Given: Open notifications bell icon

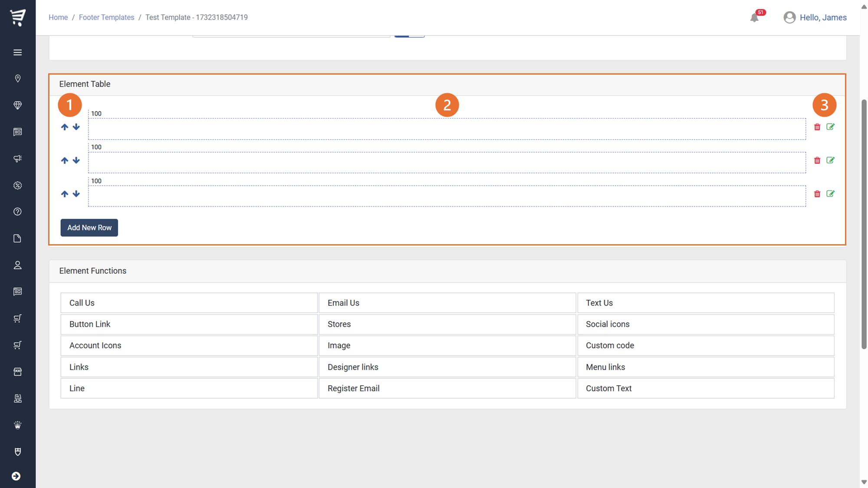Looking at the screenshot, I should [x=754, y=18].
